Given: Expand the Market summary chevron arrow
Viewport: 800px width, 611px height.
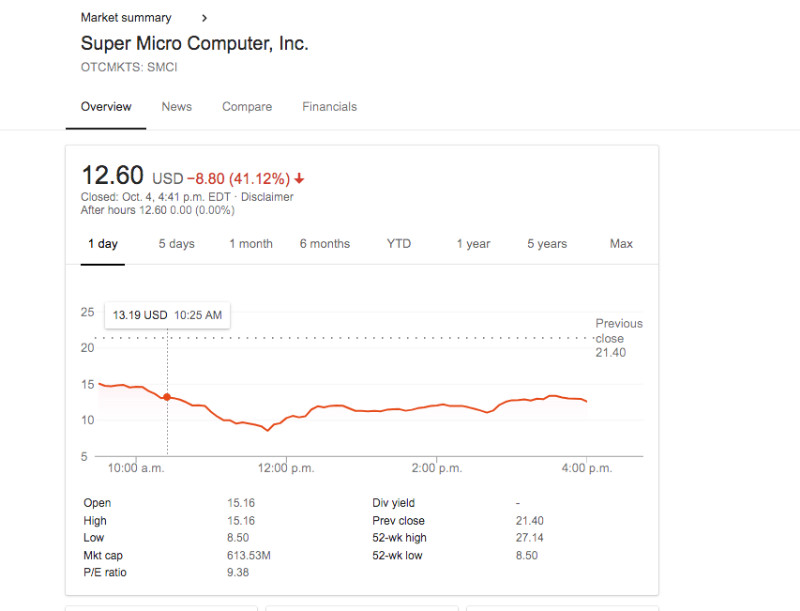Looking at the screenshot, I should 205,18.
